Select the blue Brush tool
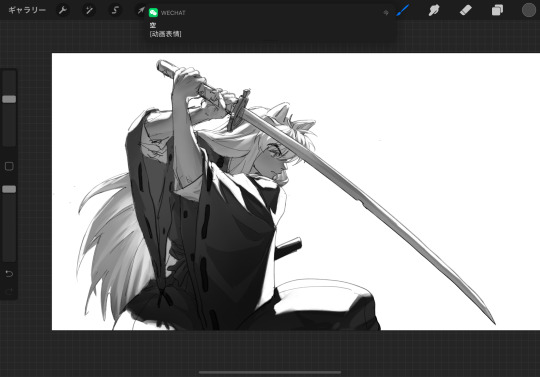 pyautogui.click(x=402, y=10)
